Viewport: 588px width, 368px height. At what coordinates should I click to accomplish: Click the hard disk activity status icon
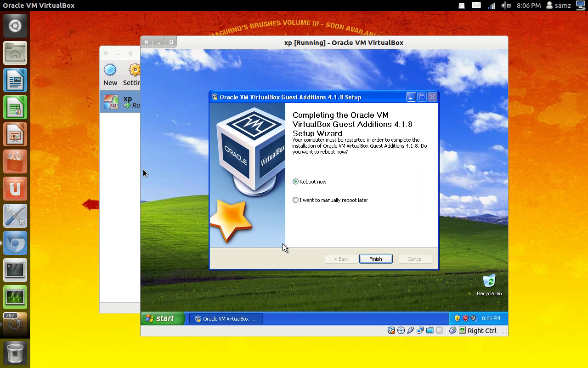[391, 330]
